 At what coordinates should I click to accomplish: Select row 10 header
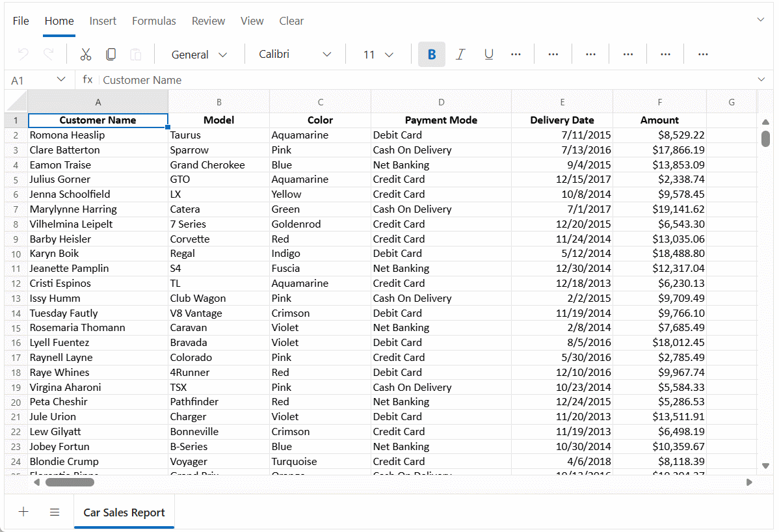tap(16, 254)
